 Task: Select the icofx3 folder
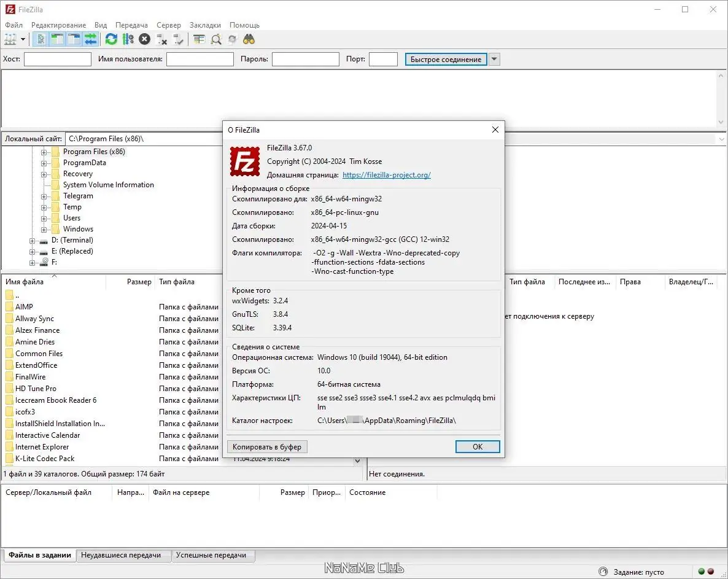pos(25,412)
